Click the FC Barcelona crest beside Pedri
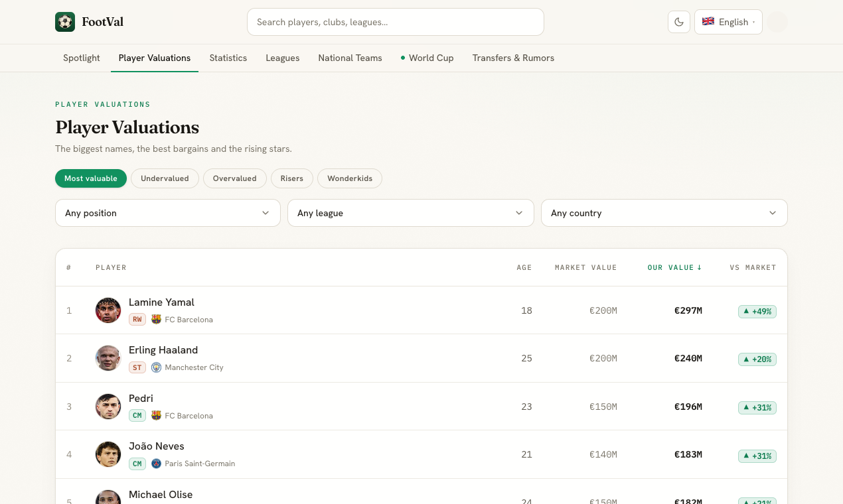The width and height of the screenshot is (843, 504). 156,415
